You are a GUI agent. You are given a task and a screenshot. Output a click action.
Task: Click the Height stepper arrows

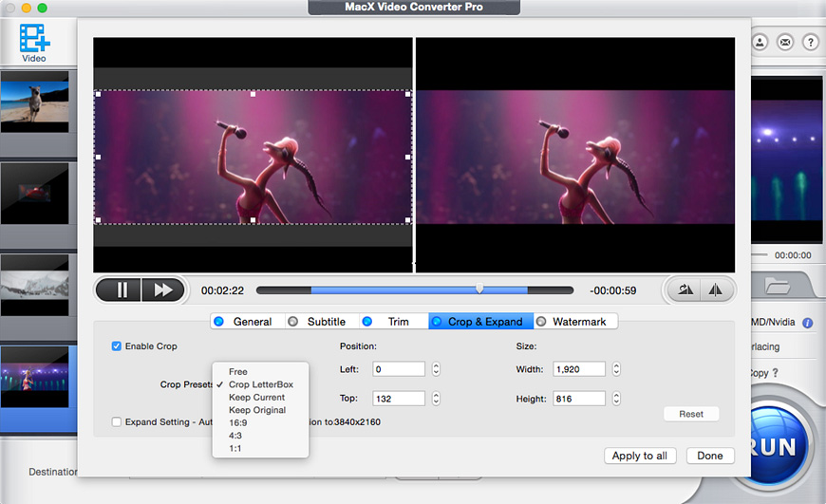616,399
